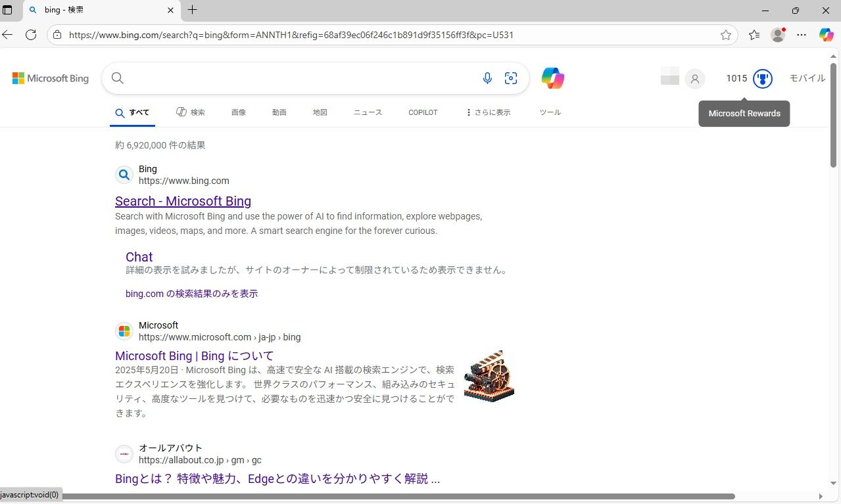Expand the さらに表示 menu
This screenshot has height=504, width=841.
click(489, 112)
